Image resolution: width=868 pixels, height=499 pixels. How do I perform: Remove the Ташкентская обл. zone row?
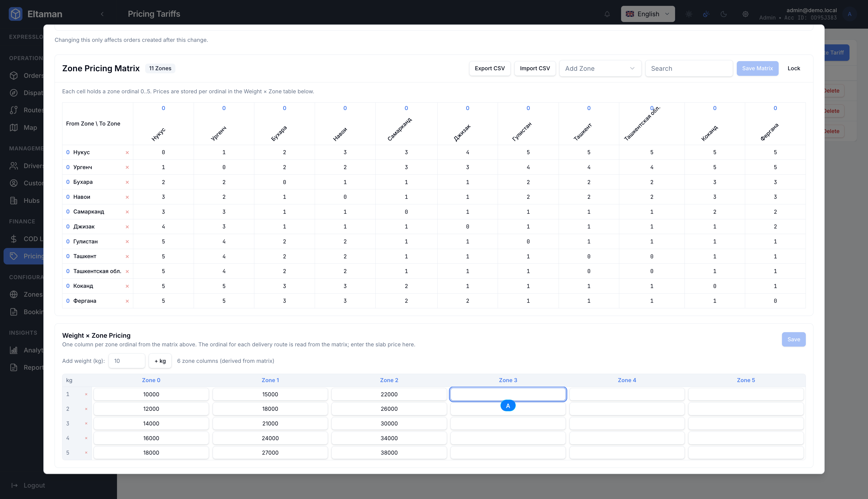pos(127,272)
